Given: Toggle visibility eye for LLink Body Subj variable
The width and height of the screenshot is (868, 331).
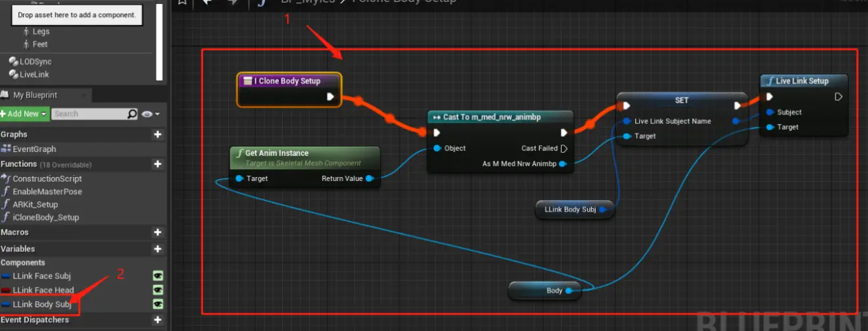Looking at the screenshot, I should pos(158,305).
